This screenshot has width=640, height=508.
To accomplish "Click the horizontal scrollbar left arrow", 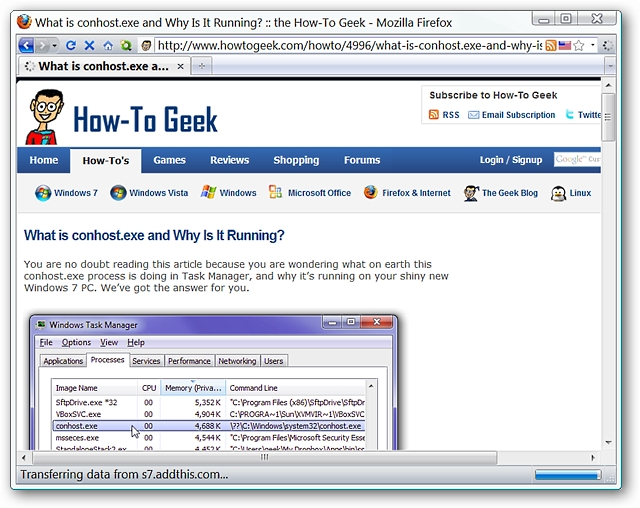I will coord(24,457).
